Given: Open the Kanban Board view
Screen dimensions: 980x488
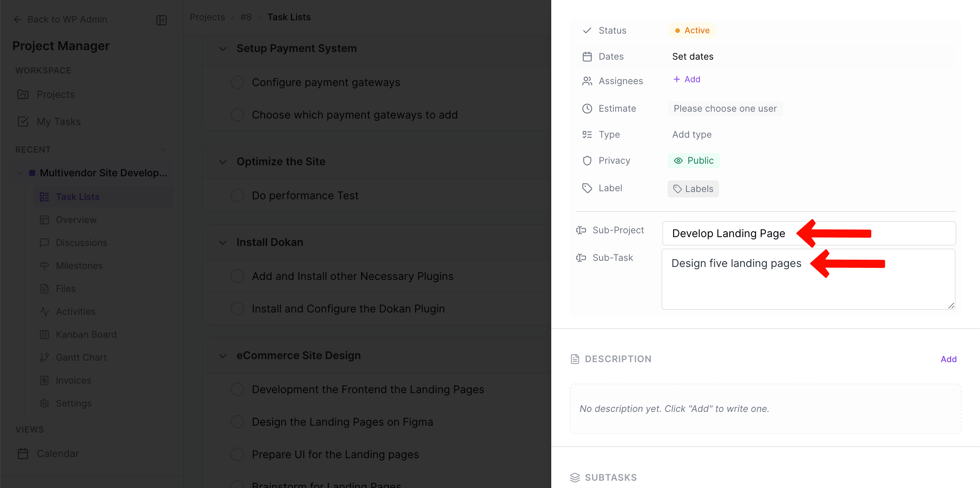Looking at the screenshot, I should click(x=86, y=334).
